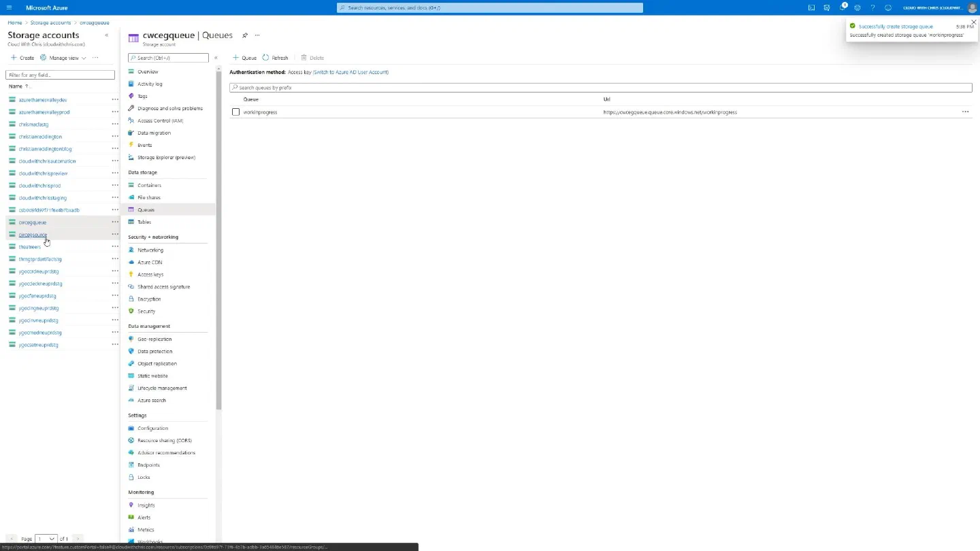Viewport: 980px width, 551px height.
Task: Open Successfully create storage queue notification link
Action: (x=895, y=27)
